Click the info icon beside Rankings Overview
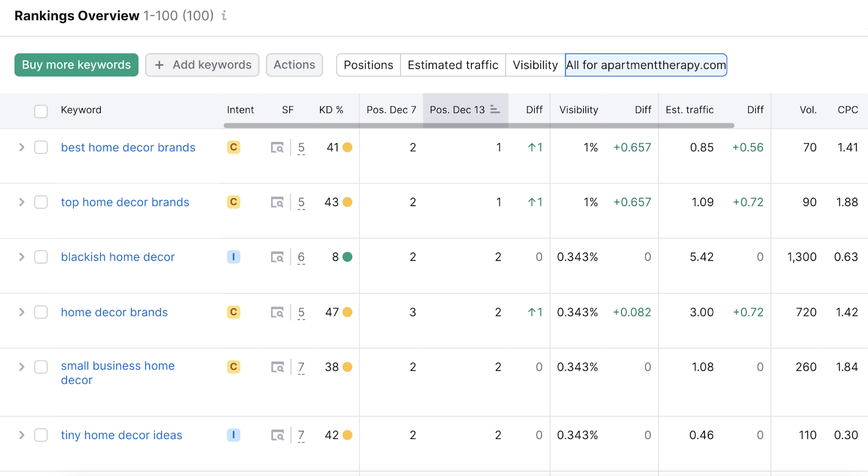Viewport: 868px width, 476px height. pyautogui.click(x=224, y=16)
